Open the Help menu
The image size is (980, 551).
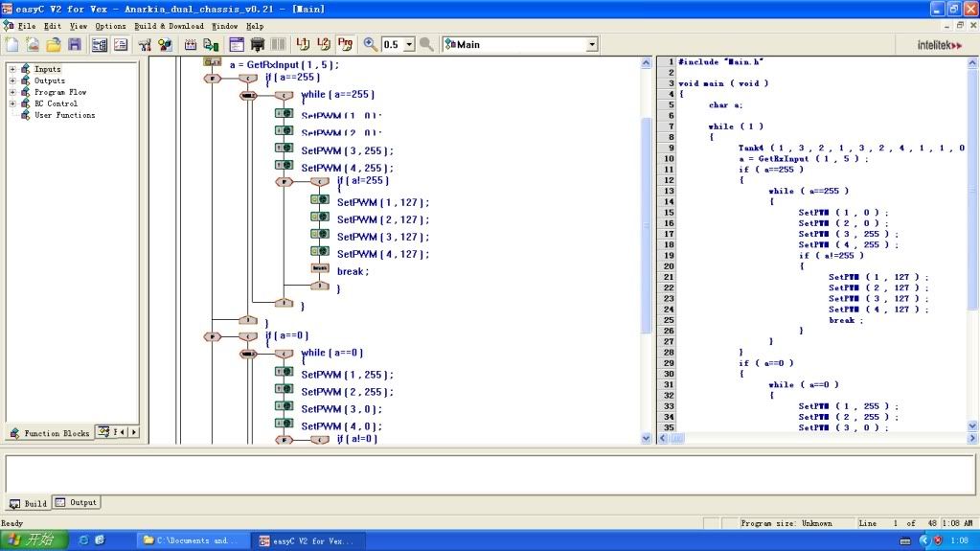click(x=255, y=26)
